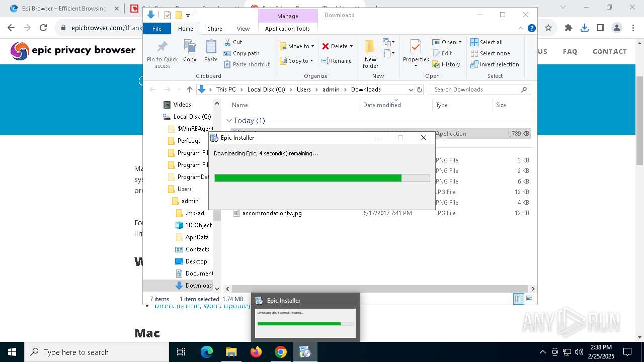The height and width of the screenshot is (362, 644).
Task: Click in the Search Downloads field
Action: 476,89
